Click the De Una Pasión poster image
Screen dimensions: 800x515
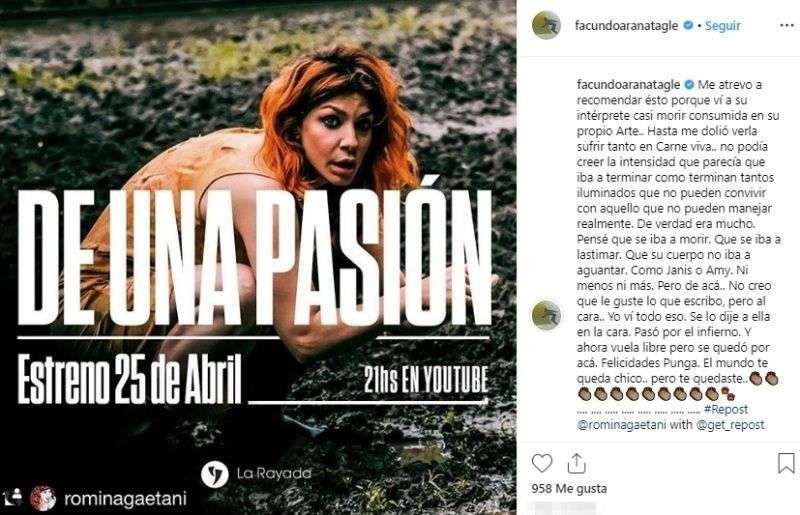point(258,257)
